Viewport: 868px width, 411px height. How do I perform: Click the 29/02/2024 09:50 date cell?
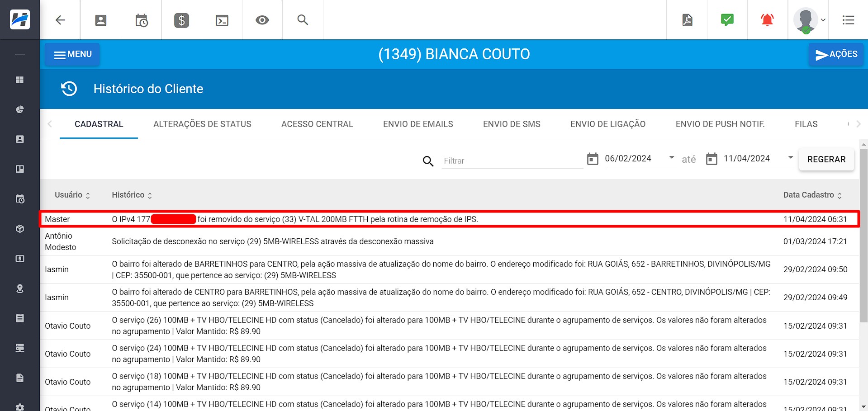pos(815,269)
